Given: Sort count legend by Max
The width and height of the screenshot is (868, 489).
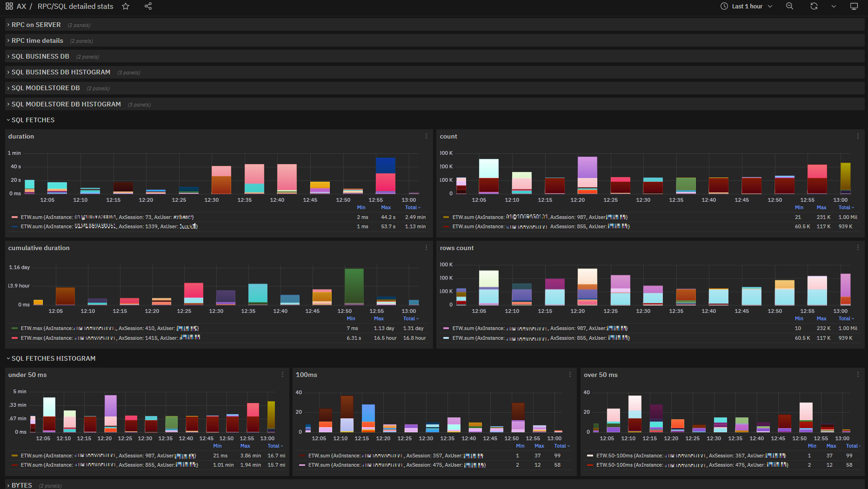Looking at the screenshot, I should tap(821, 207).
